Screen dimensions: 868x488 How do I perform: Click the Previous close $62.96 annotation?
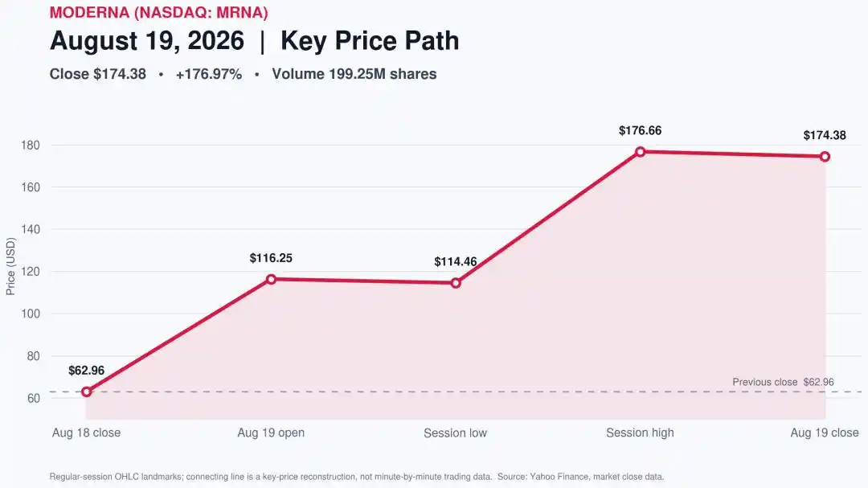pyautogui.click(x=783, y=382)
